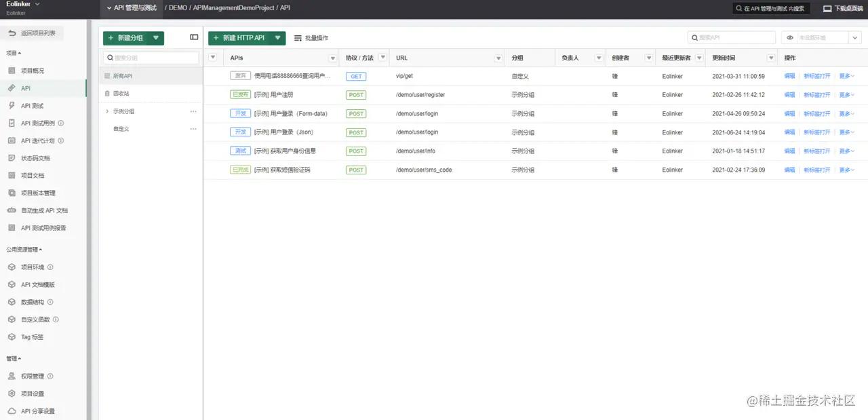
Task: Open the Eolinker workspace switcher dropdown
Action: [37, 4]
